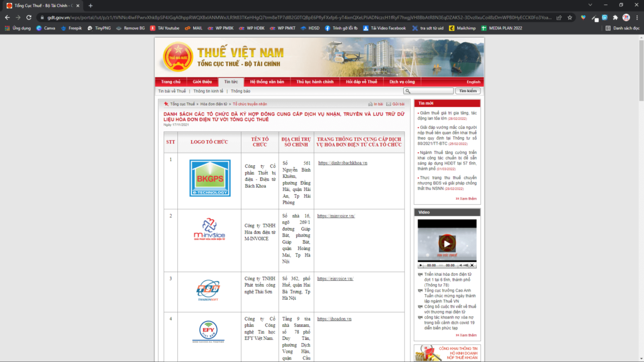The height and width of the screenshot is (362, 644).
Task: Open ihoadon.vn link
Action: point(335,319)
